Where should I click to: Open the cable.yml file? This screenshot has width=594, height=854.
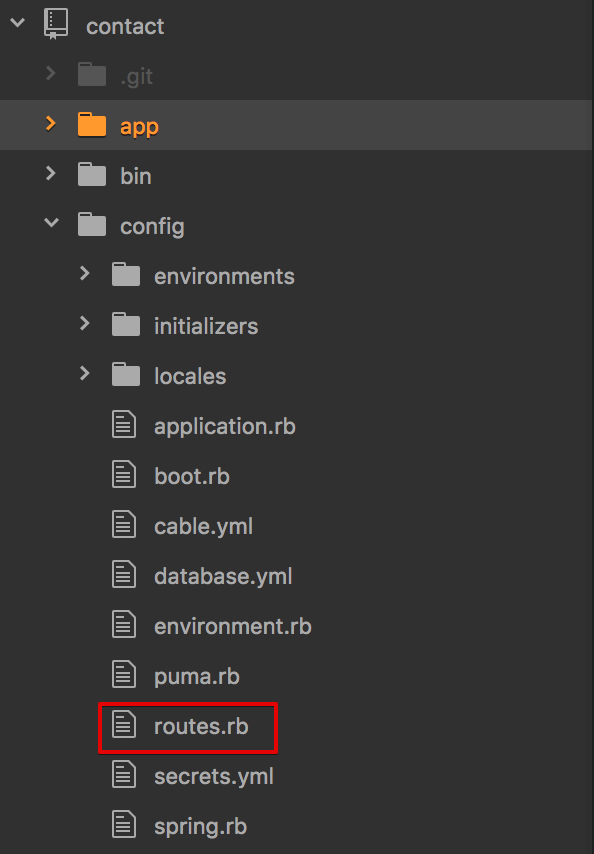pyautogui.click(x=203, y=527)
